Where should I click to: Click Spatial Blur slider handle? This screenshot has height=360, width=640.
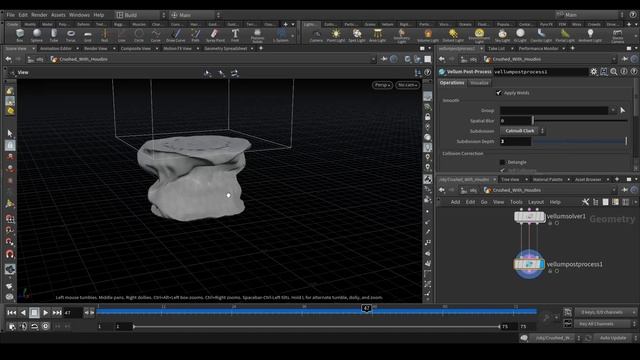click(x=533, y=120)
